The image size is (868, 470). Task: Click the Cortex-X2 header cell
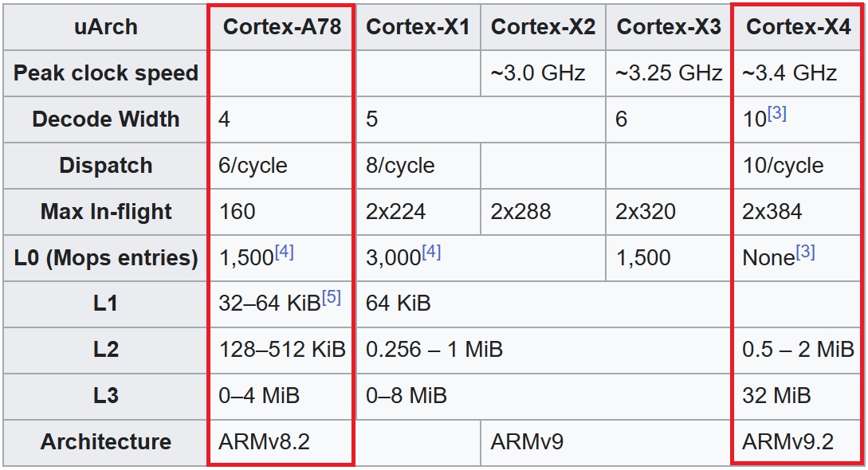pos(543,26)
